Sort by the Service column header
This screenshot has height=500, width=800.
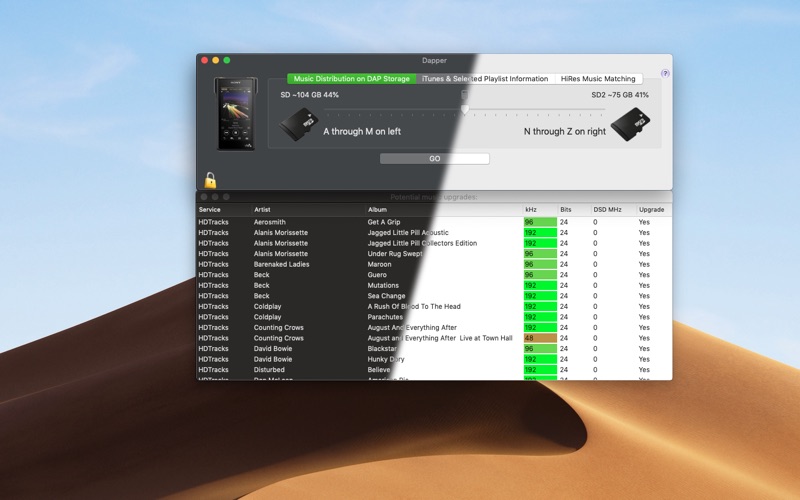(x=210, y=210)
